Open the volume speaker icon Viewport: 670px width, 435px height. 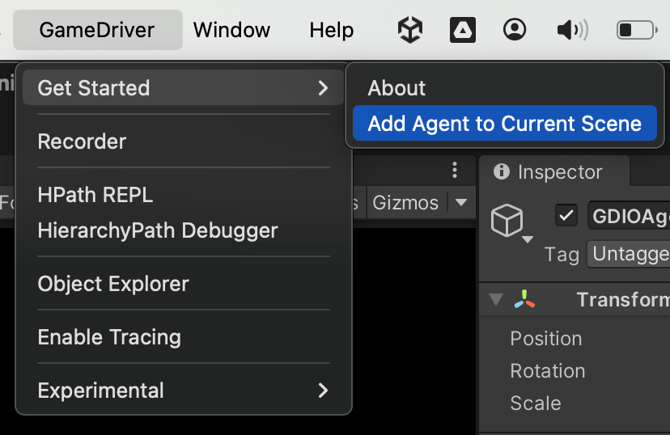[572, 30]
